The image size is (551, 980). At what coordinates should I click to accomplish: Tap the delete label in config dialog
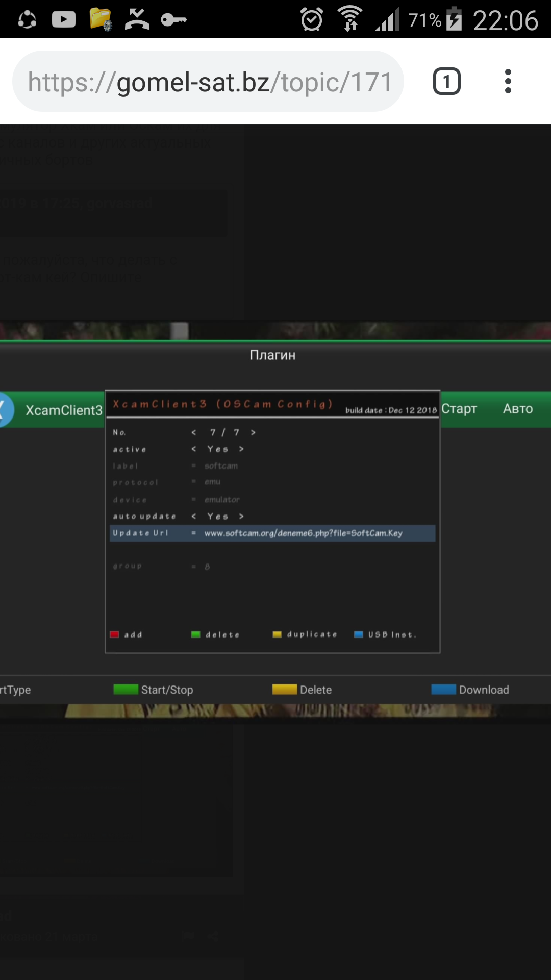pyautogui.click(x=222, y=634)
